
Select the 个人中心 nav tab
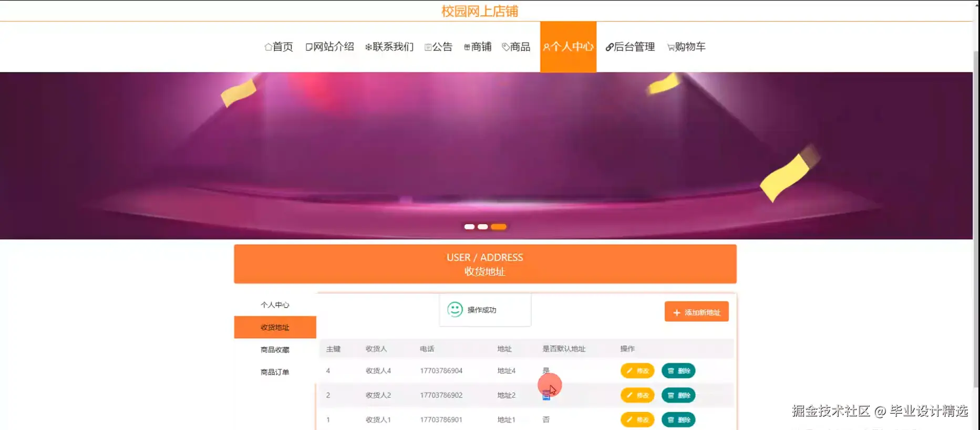[568, 47]
